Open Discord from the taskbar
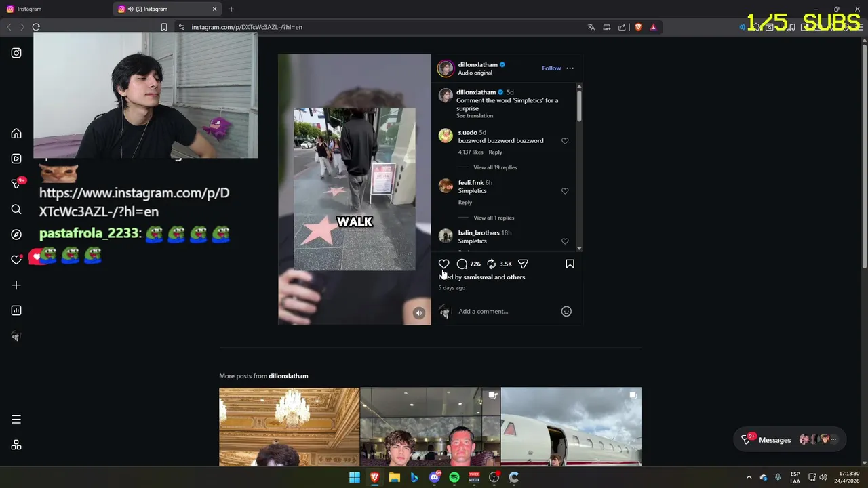This screenshot has width=868, height=488. (435, 477)
